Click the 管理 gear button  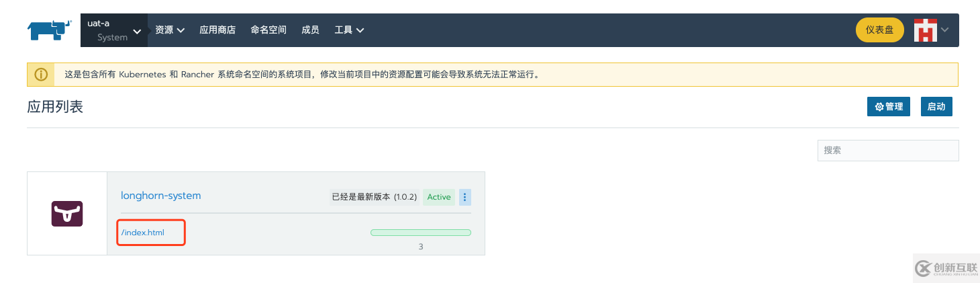click(x=889, y=106)
